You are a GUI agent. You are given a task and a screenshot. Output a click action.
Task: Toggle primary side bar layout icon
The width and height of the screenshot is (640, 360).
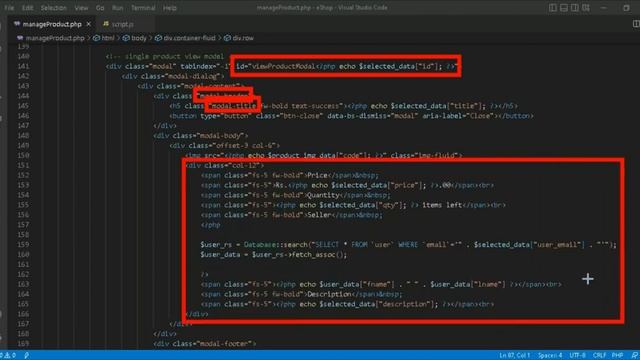pyautogui.click(x=553, y=8)
